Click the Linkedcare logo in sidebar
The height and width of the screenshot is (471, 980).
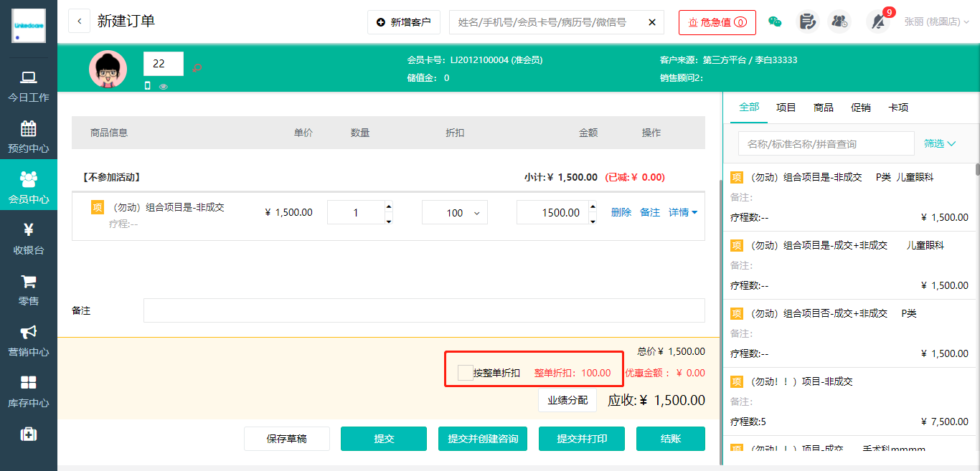(29, 26)
